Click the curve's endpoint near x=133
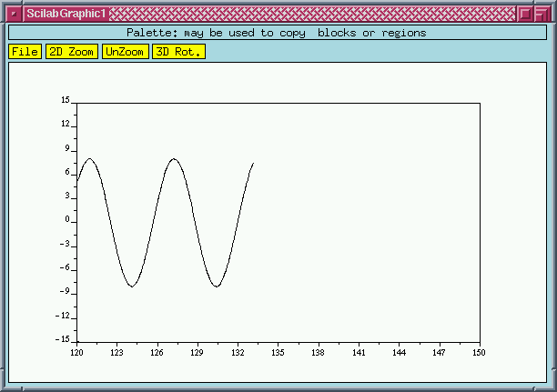 (253, 164)
